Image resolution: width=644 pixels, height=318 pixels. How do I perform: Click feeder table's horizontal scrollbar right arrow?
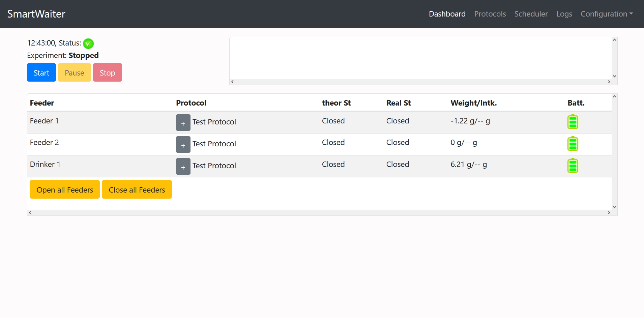pyautogui.click(x=609, y=213)
